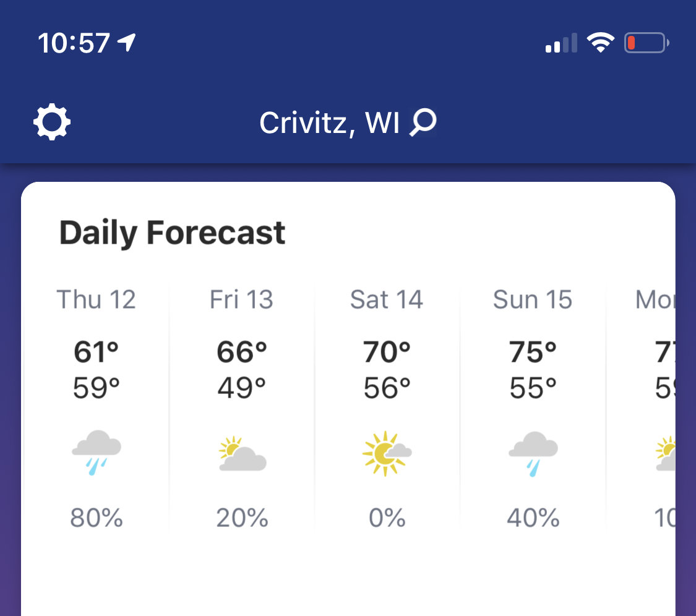Viewport: 696px width, 616px height.
Task: Tap the search magnifying glass icon
Action: pyautogui.click(x=423, y=122)
